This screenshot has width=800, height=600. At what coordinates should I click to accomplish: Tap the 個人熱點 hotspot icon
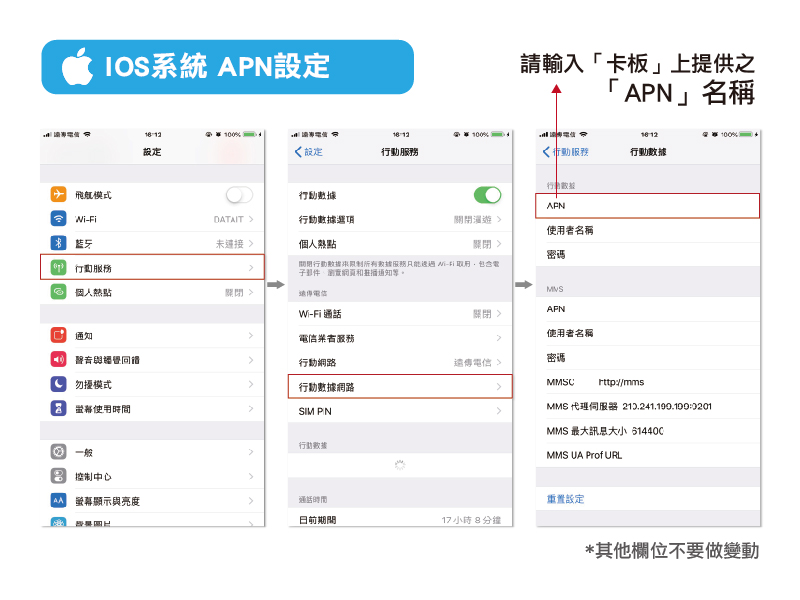pyautogui.click(x=58, y=292)
